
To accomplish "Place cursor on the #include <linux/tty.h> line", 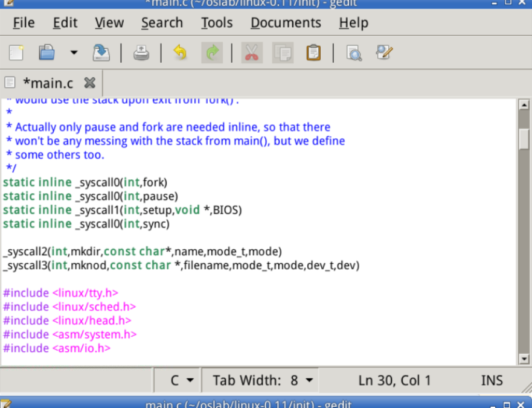I will tap(60, 293).
